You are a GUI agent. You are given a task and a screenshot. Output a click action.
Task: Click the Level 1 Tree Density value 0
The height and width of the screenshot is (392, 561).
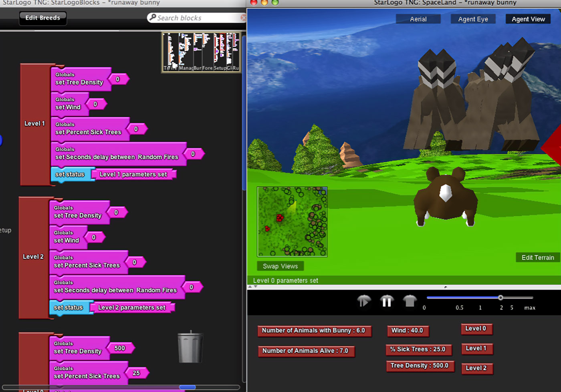click(x=118, y=79)
